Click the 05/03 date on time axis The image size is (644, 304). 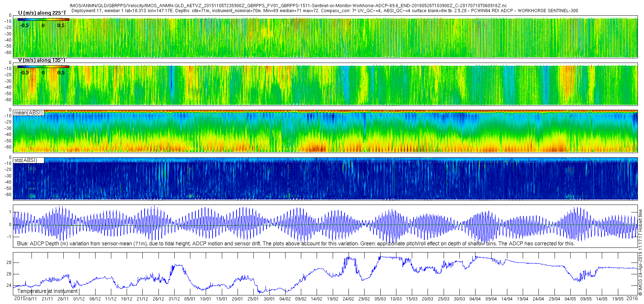380,299
